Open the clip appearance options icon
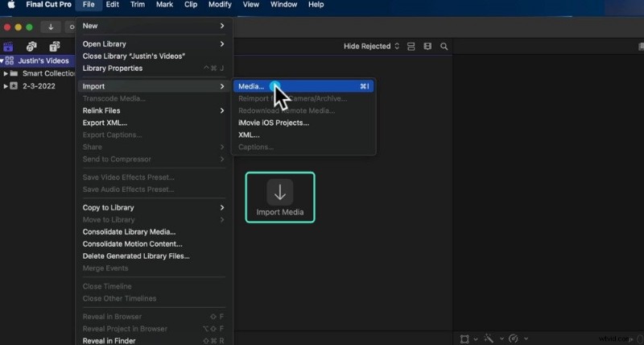This screenshot has height=345, width=644. (427, 47)
